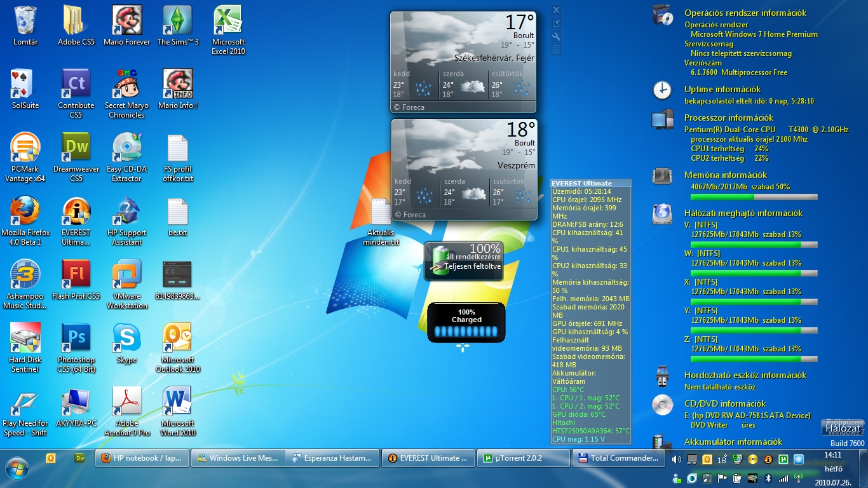868x488 pixels.
Task: Select the FS profil offkor.txt file
Action: click(178, 157)
